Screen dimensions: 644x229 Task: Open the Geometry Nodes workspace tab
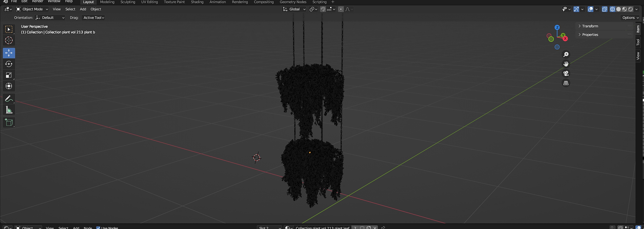pos(293,2)
